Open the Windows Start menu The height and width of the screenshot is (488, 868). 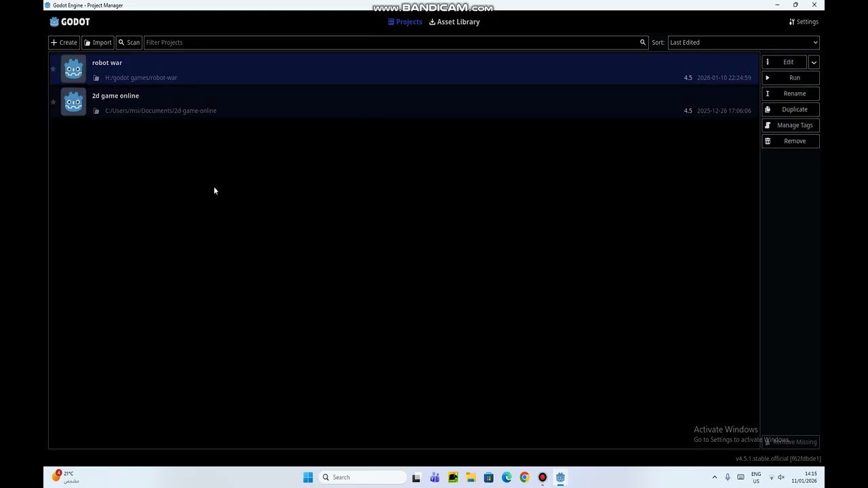tap(308, 477)
